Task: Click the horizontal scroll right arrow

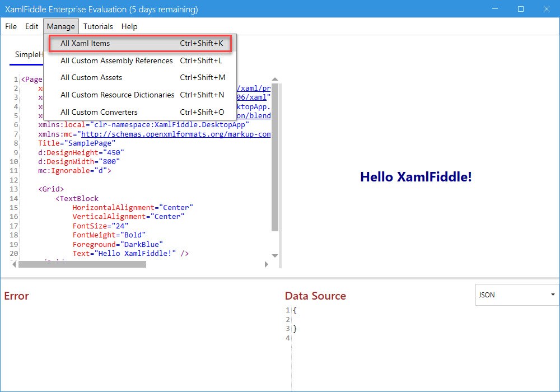Action: [x=266, y=264]
